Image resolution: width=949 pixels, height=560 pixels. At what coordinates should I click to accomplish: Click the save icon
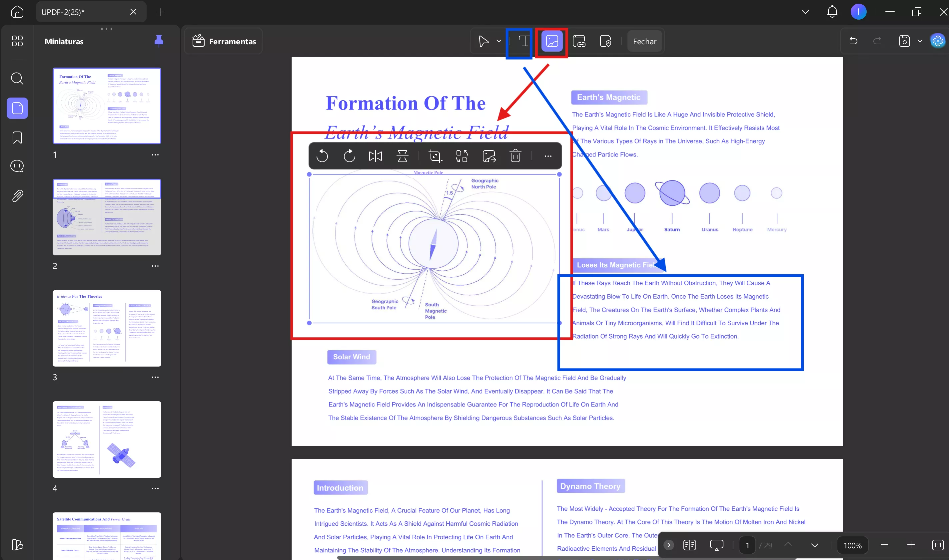(904, 41)
